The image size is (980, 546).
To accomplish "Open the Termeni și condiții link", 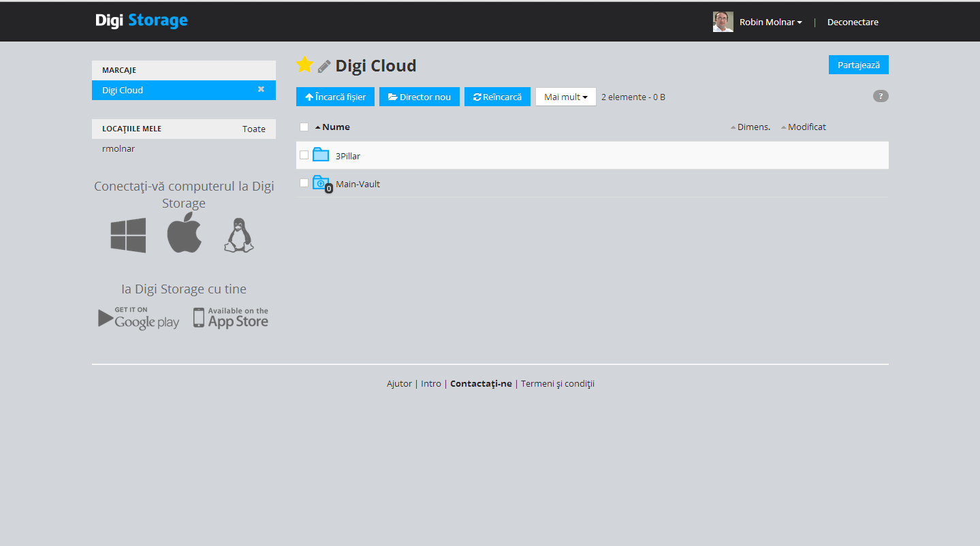I will [x=558, y=383].
